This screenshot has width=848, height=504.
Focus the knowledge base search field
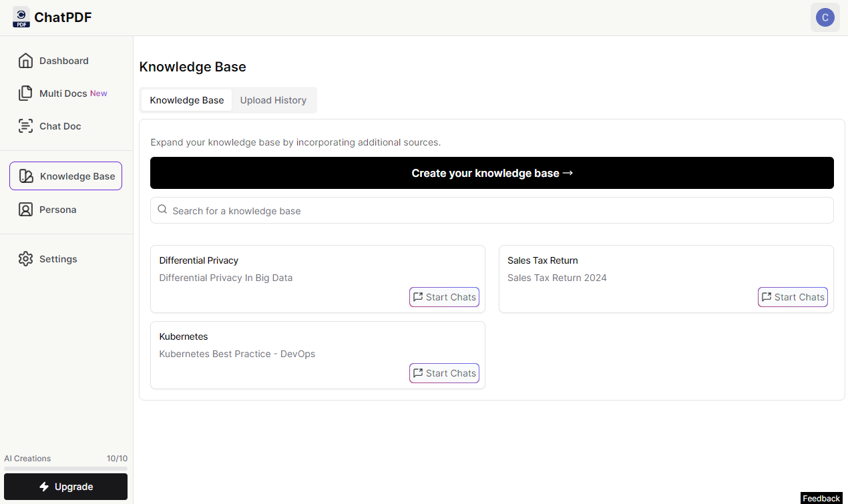click(492, 210)
